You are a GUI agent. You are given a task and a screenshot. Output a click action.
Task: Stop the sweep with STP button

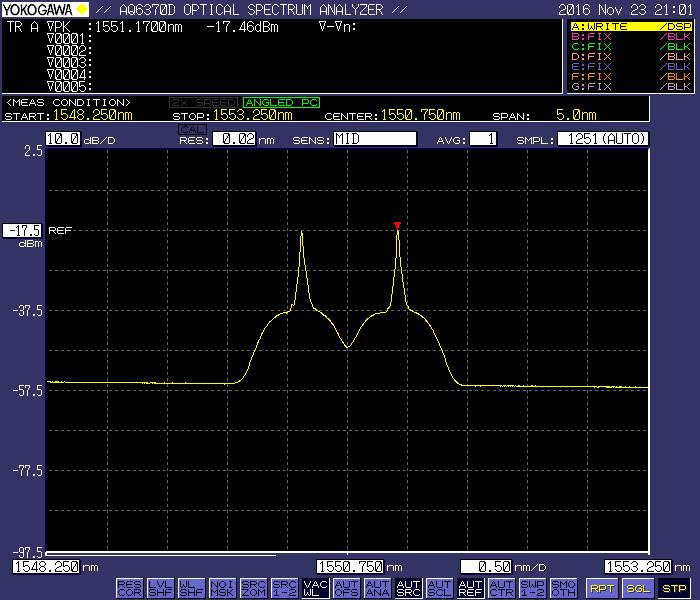coord(675,588)
